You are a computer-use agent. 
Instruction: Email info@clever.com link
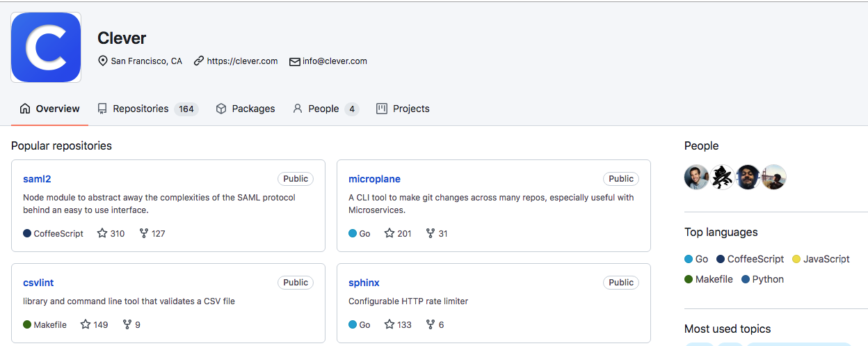click(335, 61)
